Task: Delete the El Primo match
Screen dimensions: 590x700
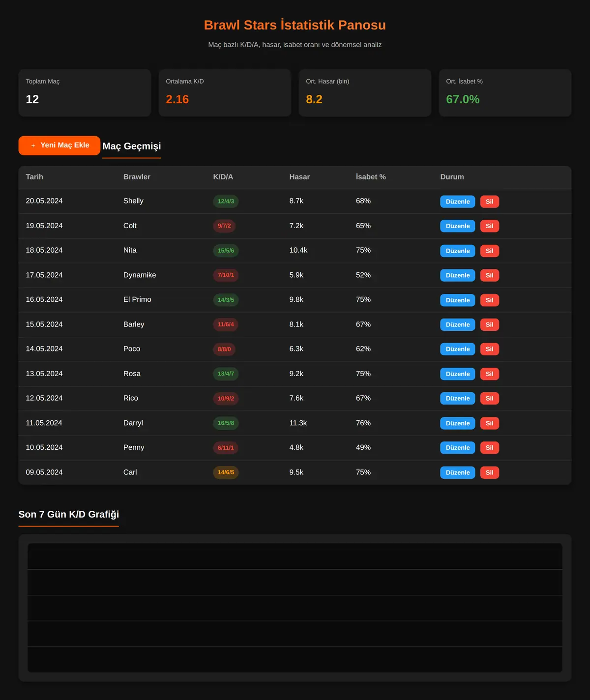Action: (x=490, y=300)
